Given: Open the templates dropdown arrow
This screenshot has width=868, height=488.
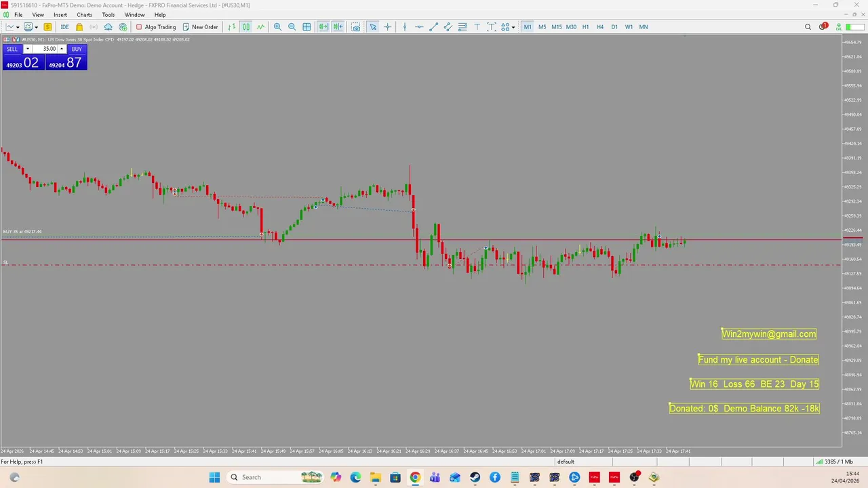Looking at the screenshot, I should (x=37, y=27).
